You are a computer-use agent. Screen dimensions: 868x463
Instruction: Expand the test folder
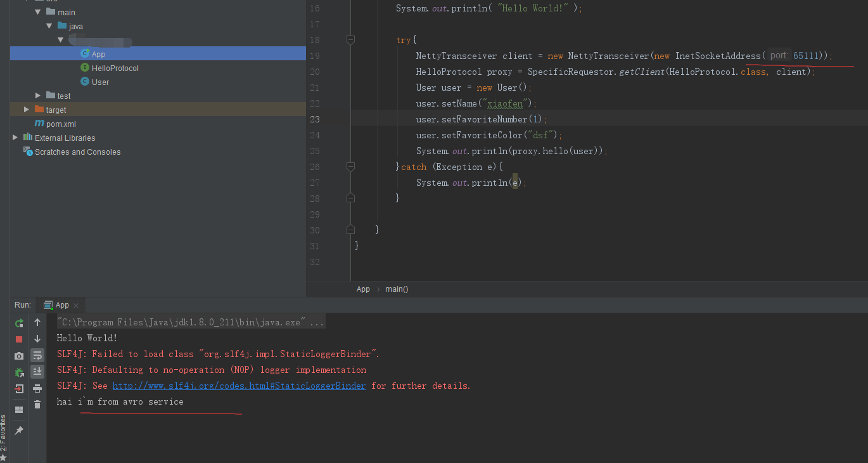click(39, 96)
